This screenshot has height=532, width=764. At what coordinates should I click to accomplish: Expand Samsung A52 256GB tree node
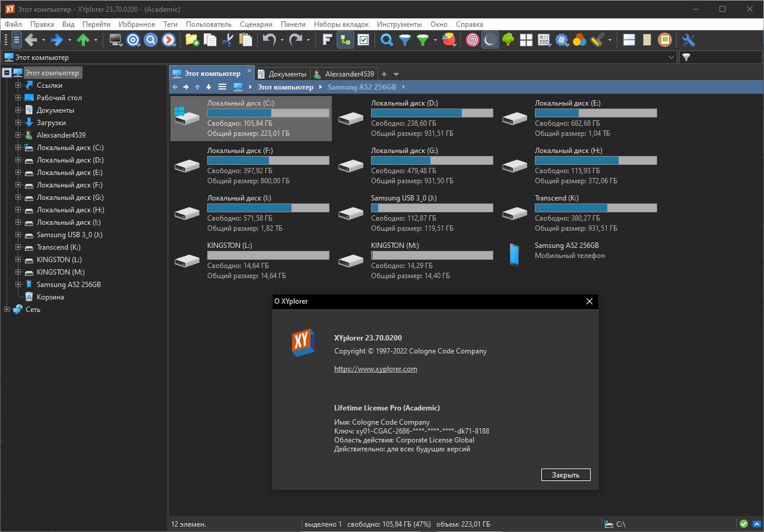18,285
